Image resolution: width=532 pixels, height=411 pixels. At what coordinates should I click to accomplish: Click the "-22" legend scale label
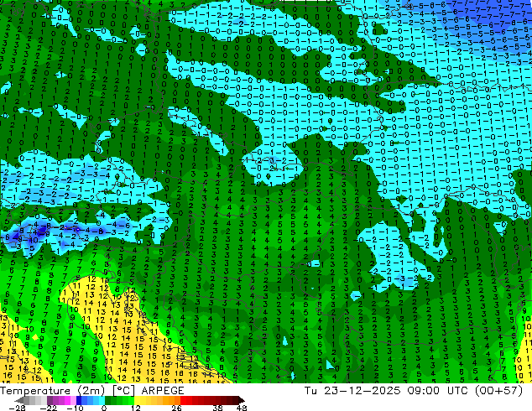point(49,408)
